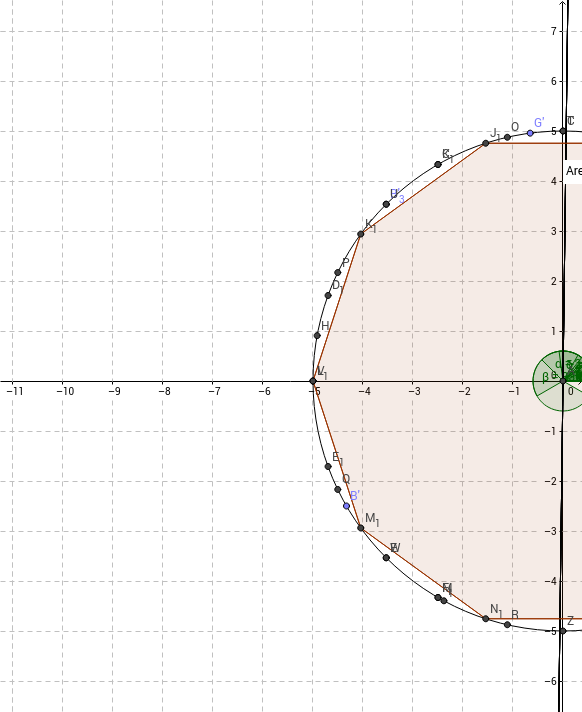
Task: Select point H on the circle
Action: click(317, 336)
